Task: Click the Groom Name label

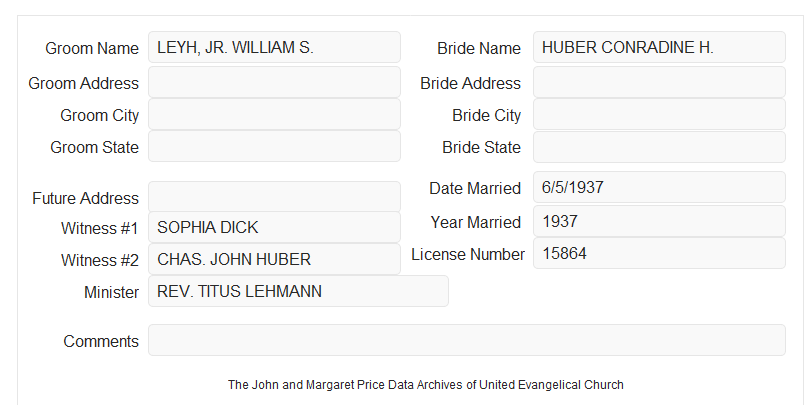Action: coord(92,48)
